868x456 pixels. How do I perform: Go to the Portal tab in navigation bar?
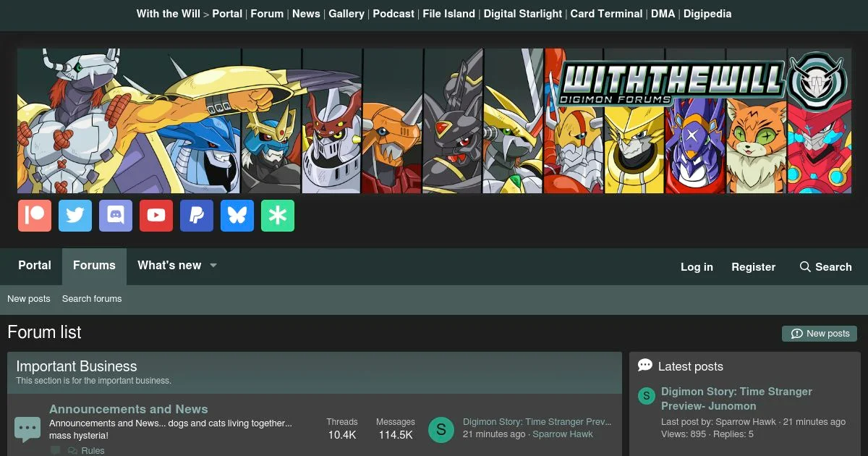click(x=35, y=266)
